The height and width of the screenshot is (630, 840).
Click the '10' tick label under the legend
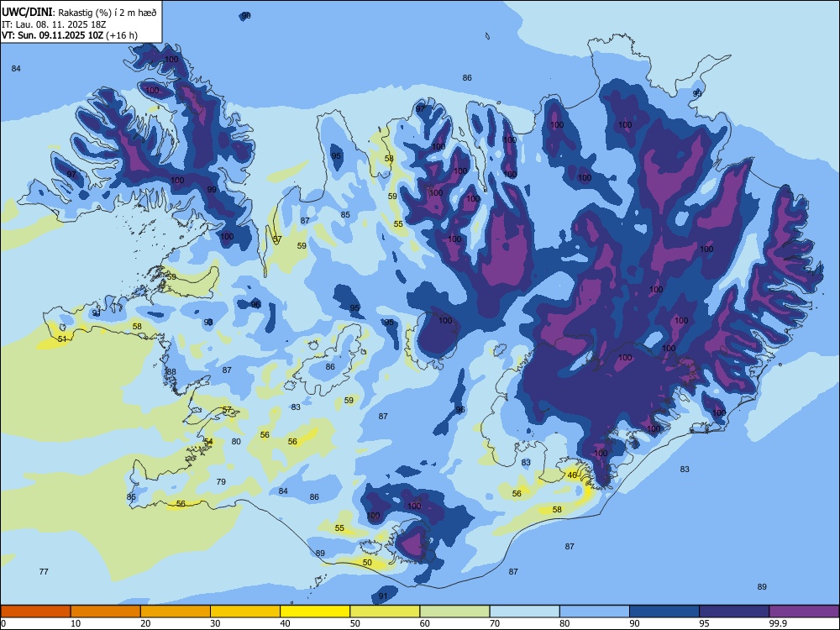click(76, 623)
